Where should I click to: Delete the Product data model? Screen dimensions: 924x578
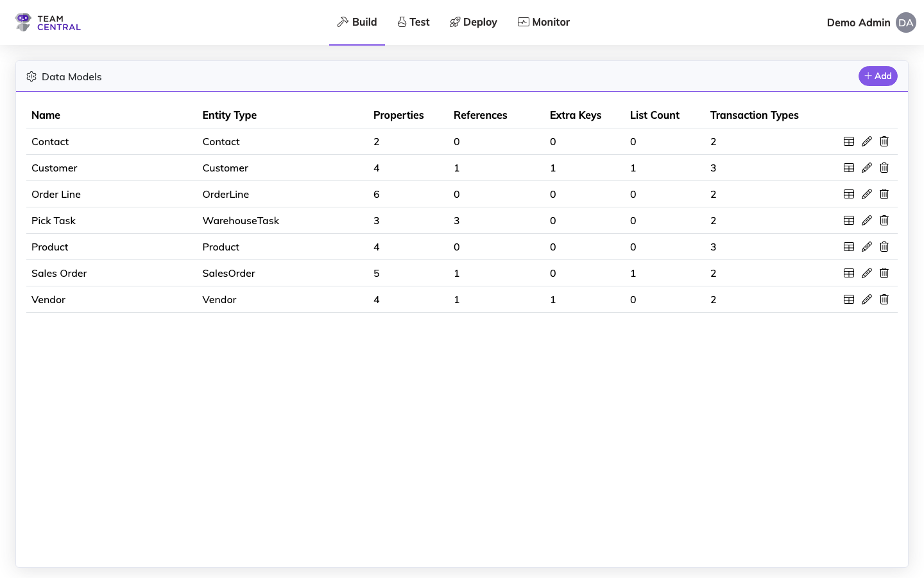click(884, 247)
